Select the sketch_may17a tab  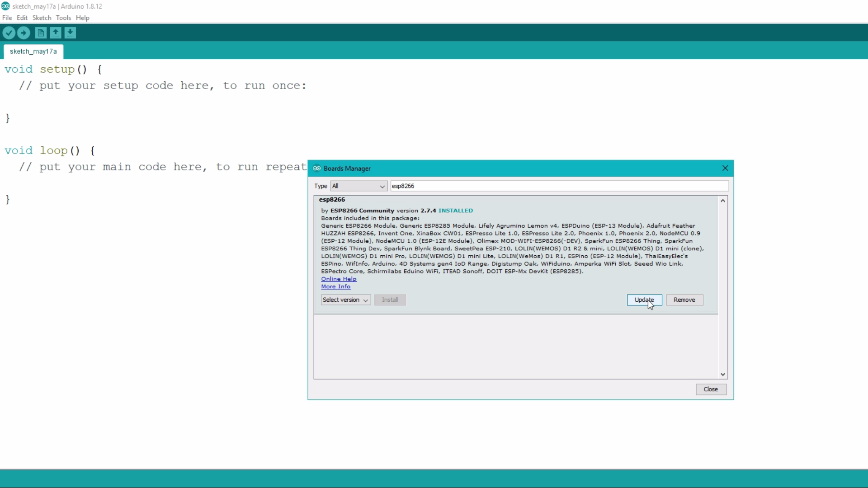(x=33, y=52)
